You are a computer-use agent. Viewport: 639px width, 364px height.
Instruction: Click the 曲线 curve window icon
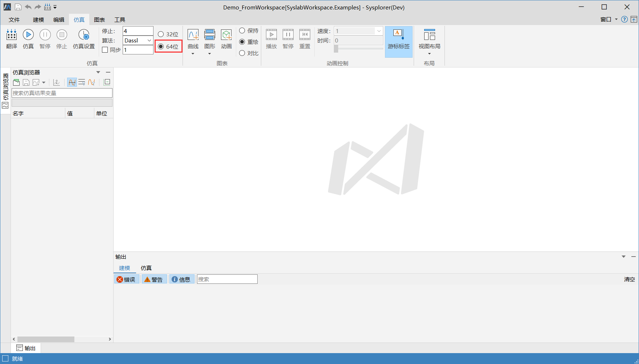tap(193, 36)
